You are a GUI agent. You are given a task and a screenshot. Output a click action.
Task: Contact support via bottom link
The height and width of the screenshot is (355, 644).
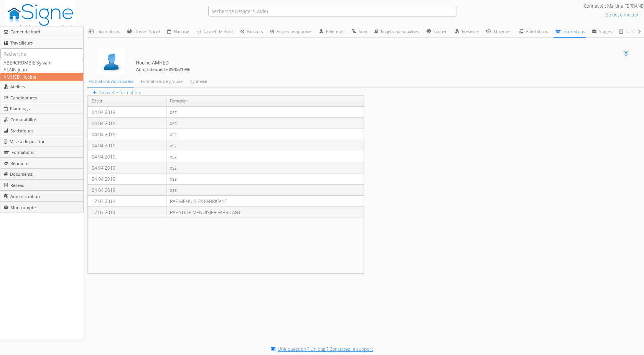pos(325,349)
